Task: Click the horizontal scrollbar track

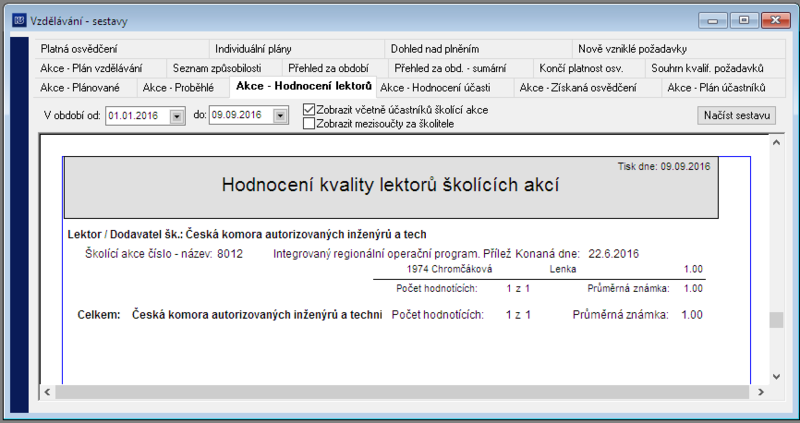Action: point(402,392)
